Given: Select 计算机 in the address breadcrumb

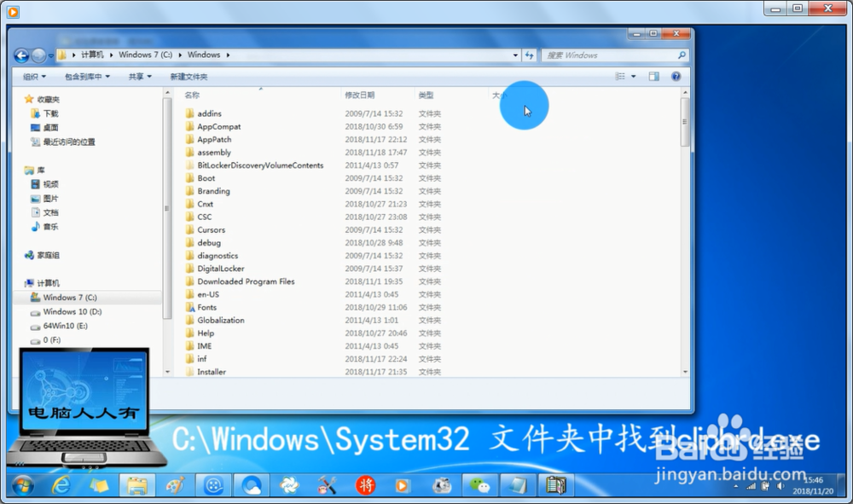Looking at the screenshot, I should coord(92,55).
